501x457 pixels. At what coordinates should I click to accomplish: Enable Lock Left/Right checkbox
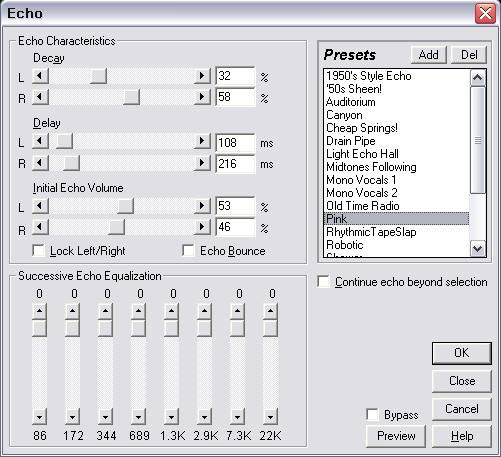(39, 250)
